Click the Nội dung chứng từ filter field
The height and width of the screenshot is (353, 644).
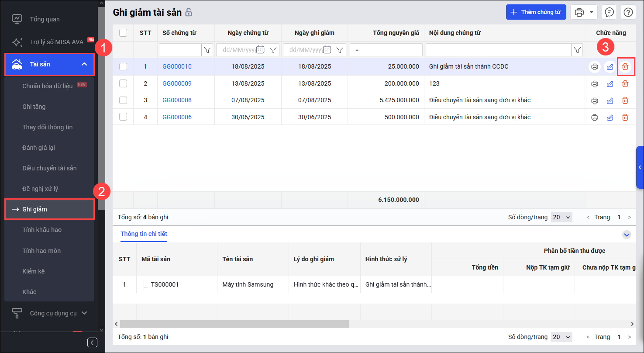click(x=498, y=50)
